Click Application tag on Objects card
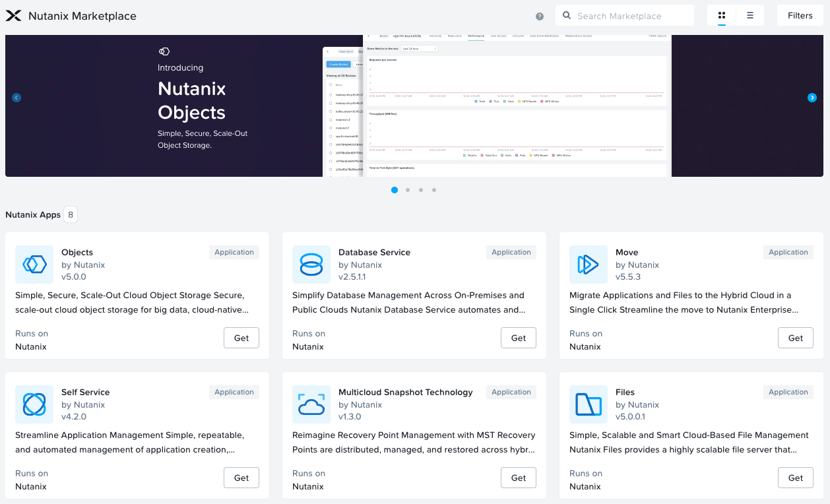Viewport: 830px width, 504px height. [234, 252]
